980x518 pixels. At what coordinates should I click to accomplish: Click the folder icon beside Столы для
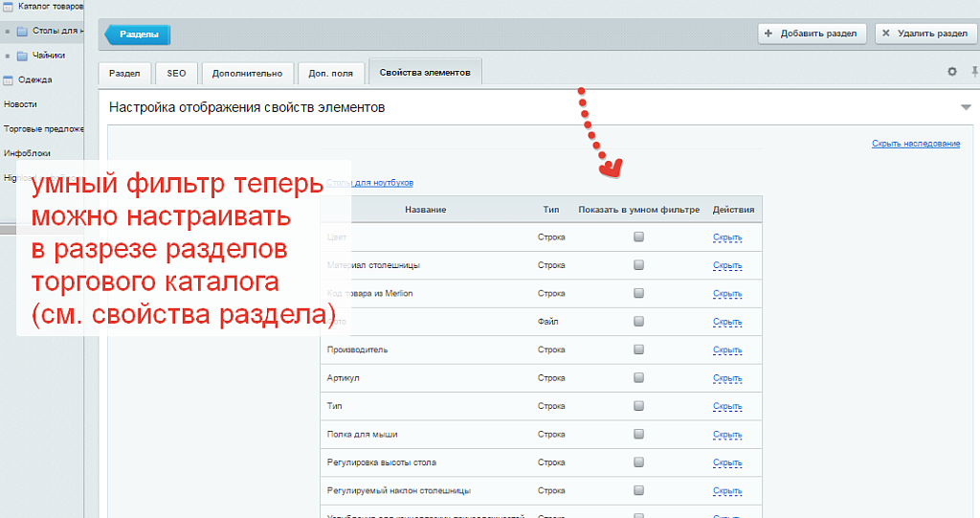pos(22,31)
